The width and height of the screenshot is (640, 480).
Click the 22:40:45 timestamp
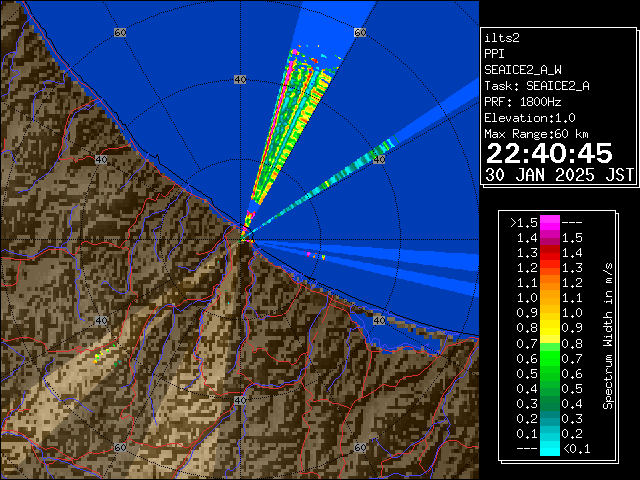549,154
